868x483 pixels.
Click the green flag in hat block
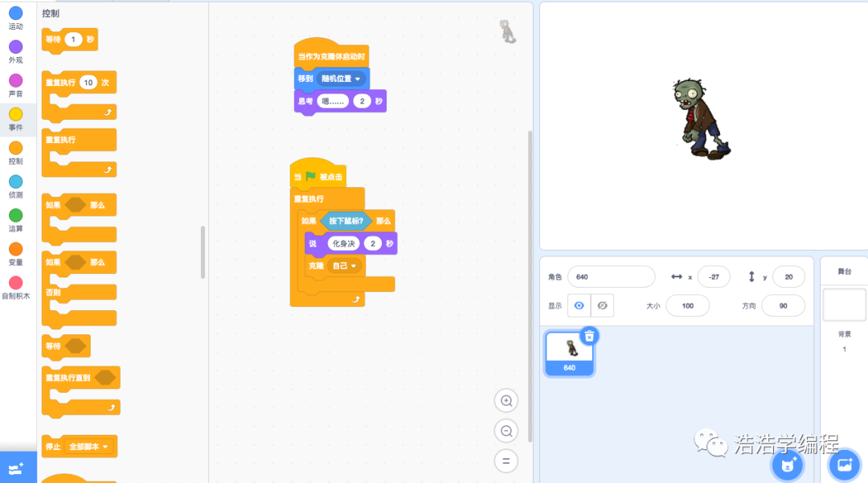point(310,176)
